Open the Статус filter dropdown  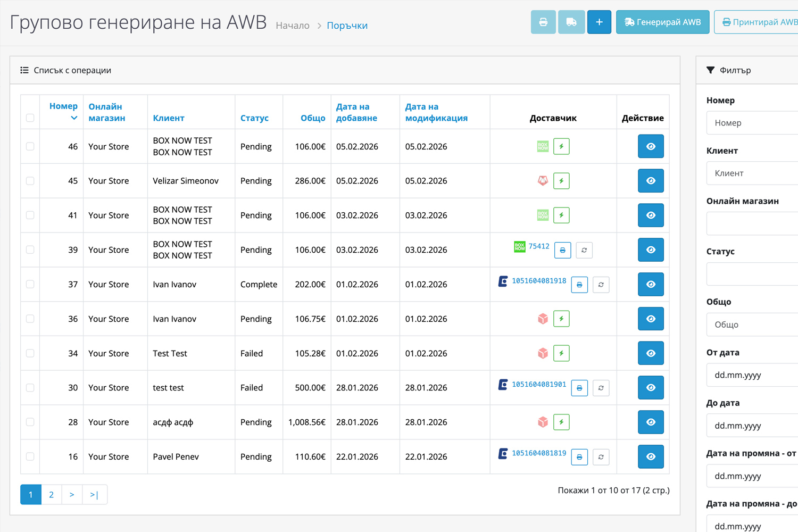coord(752,274)
